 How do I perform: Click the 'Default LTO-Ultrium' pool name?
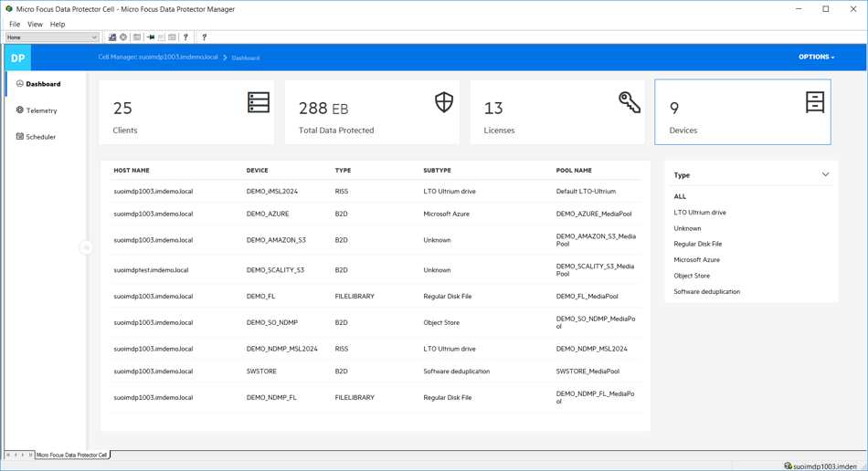[586, 192]
